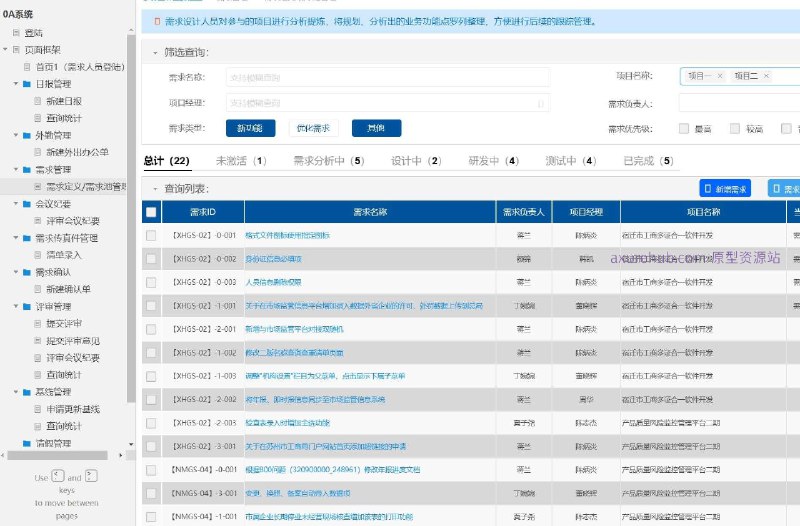800x526 pixels.
Task: Click the 评审管理 folder icon
Action: 27,307
